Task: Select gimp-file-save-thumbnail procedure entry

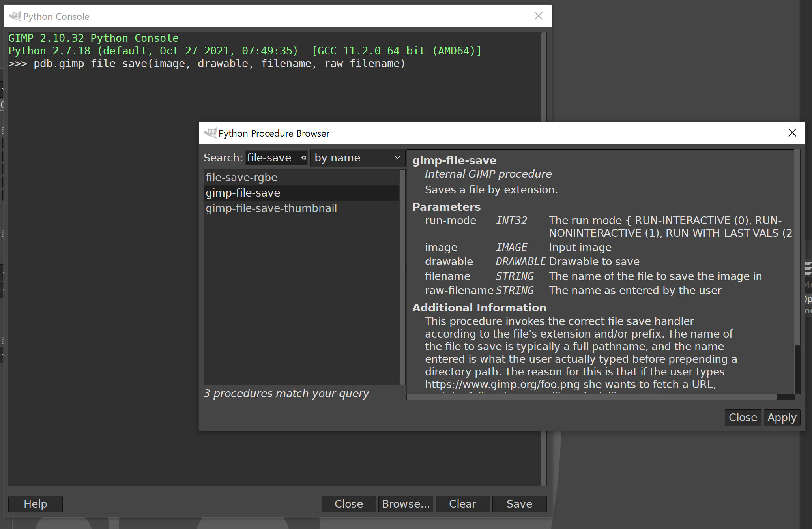Action: pos(271,208)
